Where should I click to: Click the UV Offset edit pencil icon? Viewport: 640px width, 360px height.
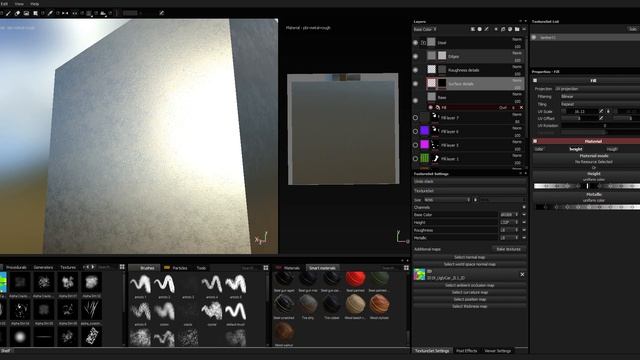[601, 118]
